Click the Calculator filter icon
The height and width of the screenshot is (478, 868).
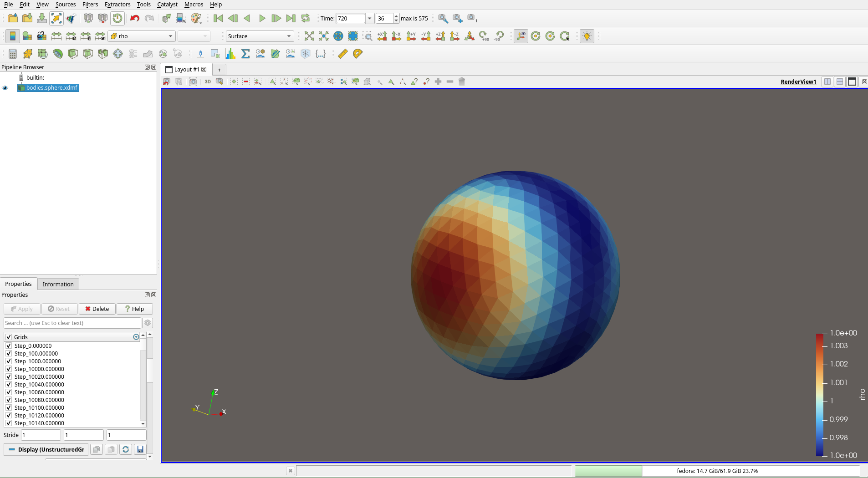click(x=13, y=54)
